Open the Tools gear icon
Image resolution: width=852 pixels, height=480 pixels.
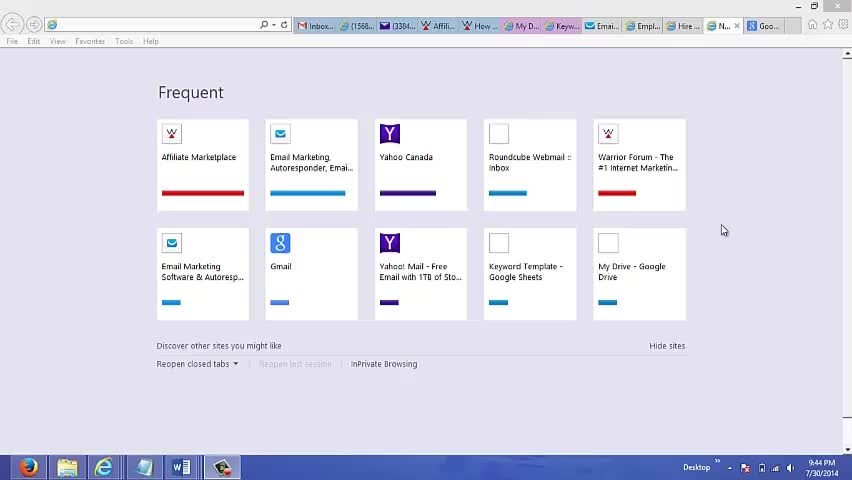click(843, 24)
